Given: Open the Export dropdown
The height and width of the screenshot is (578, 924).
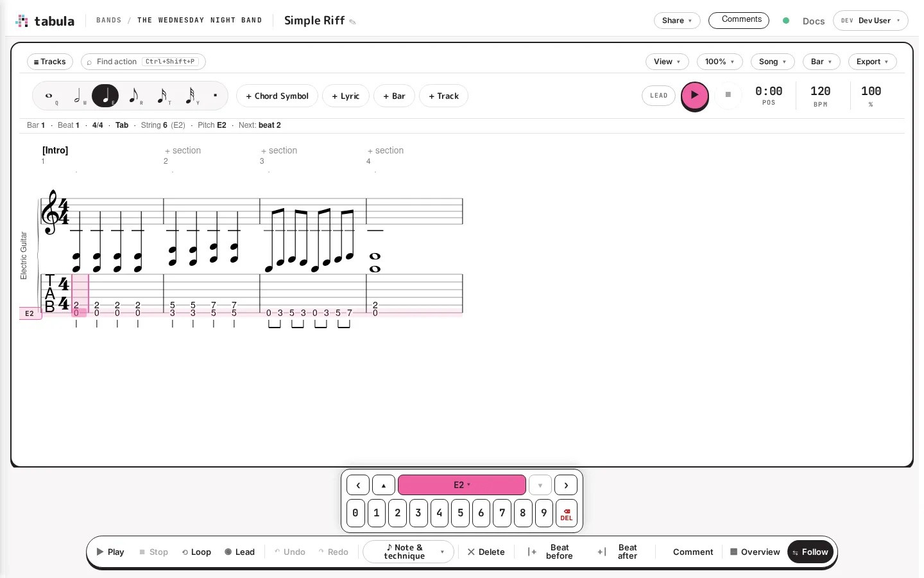Looking at the screenshot, I should tap(873, 62).
